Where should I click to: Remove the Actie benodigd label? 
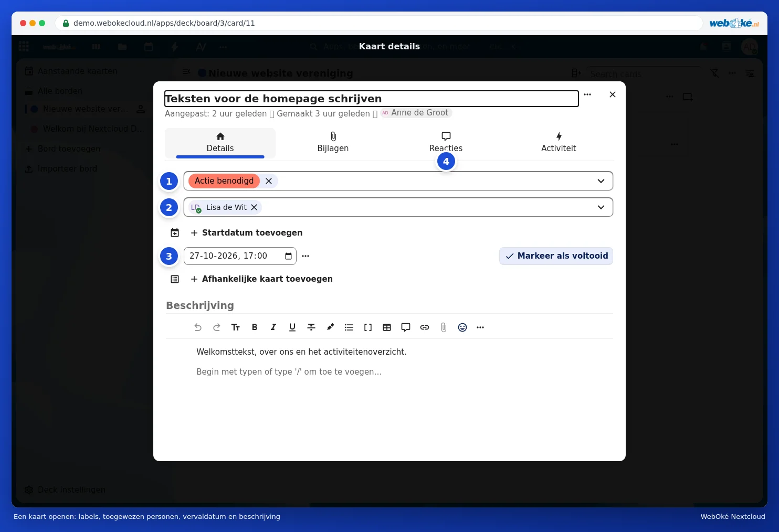point(269,181)
